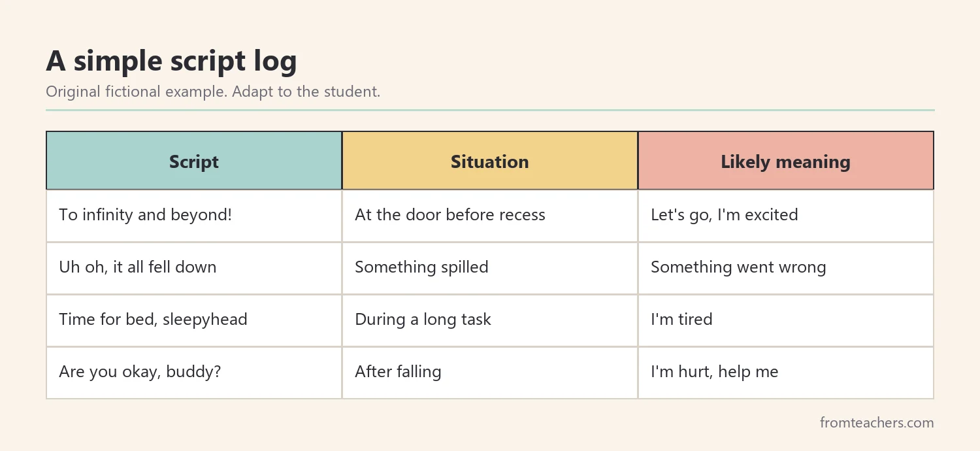Select the 'Let's go, I'm excited' cell

(x=786, y=216)
